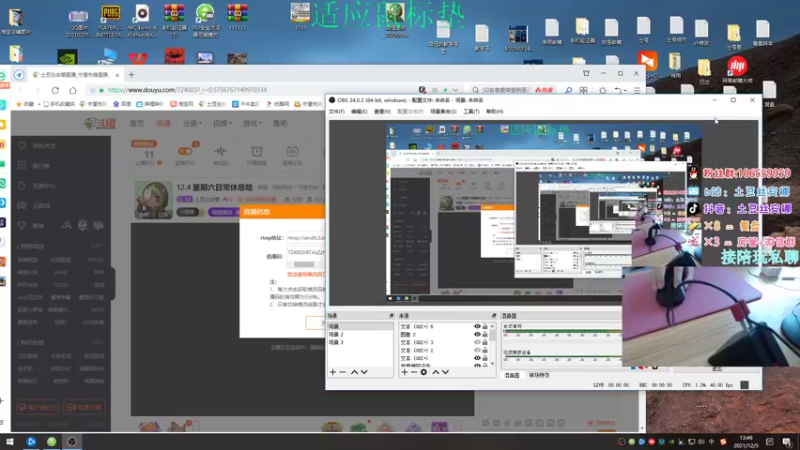Toggle visibility of source 文本 (GDI+) 3
The image size is (800, 450).
477,342
